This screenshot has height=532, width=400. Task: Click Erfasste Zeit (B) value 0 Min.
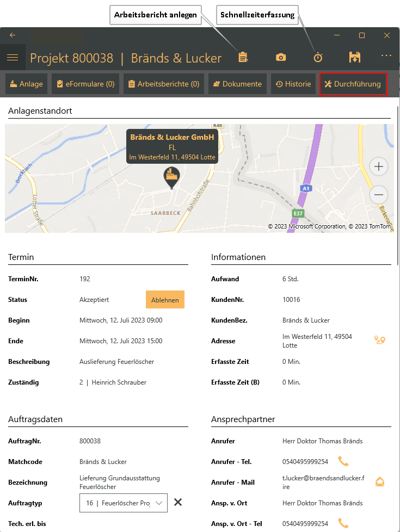(291, 382)
